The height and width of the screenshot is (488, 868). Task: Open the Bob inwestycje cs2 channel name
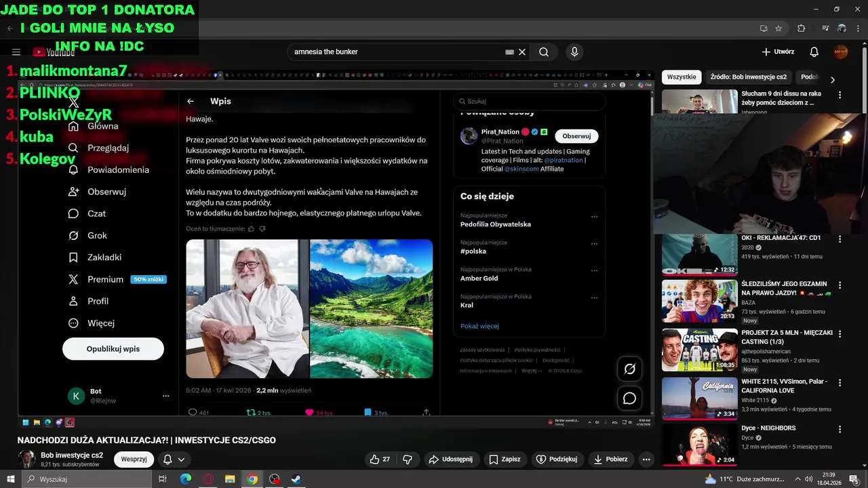(72, 455)
